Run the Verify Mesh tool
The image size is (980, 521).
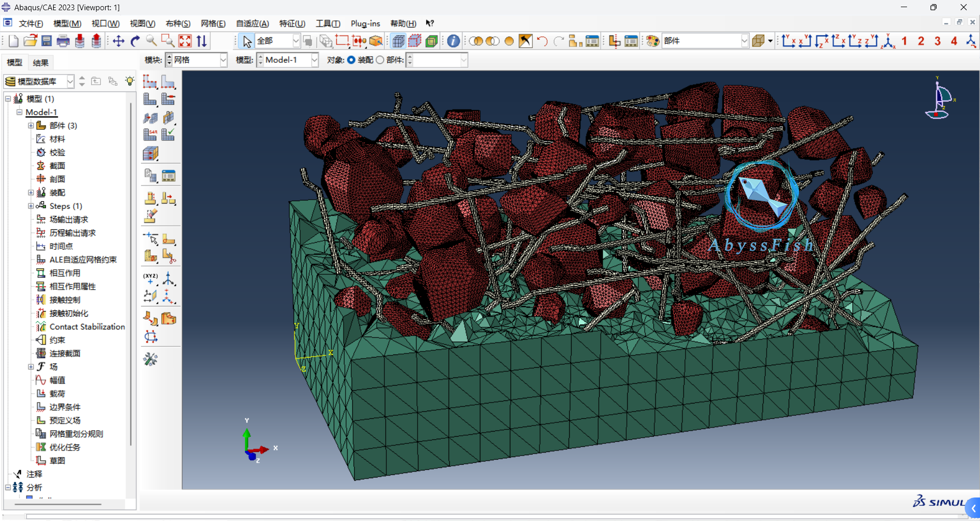[168, 134]
